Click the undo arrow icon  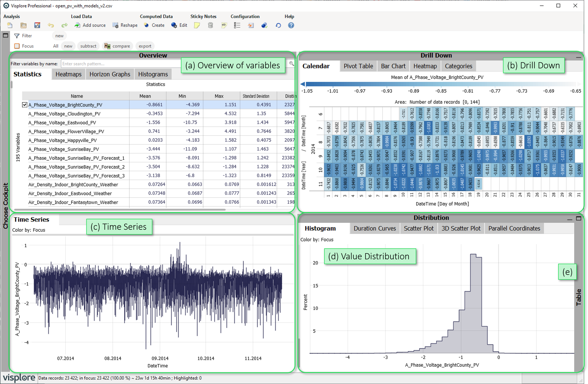coord(51,25)
